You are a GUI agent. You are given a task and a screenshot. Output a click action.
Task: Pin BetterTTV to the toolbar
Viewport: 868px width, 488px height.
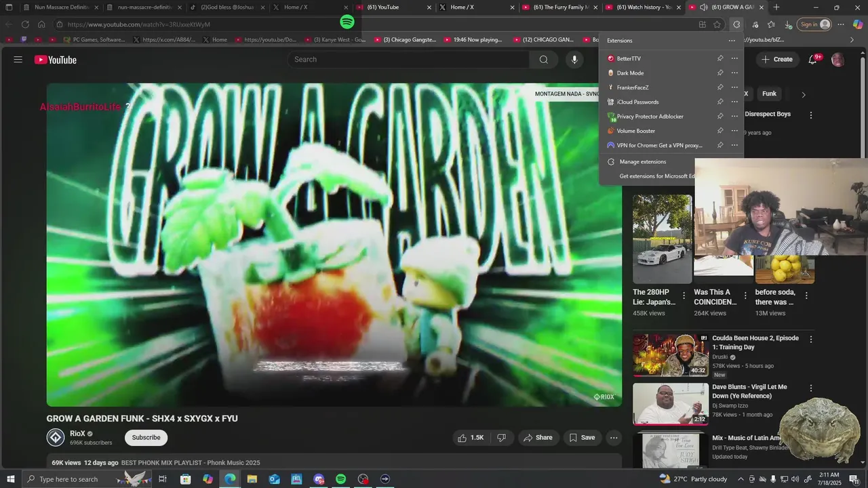point(720,58)
